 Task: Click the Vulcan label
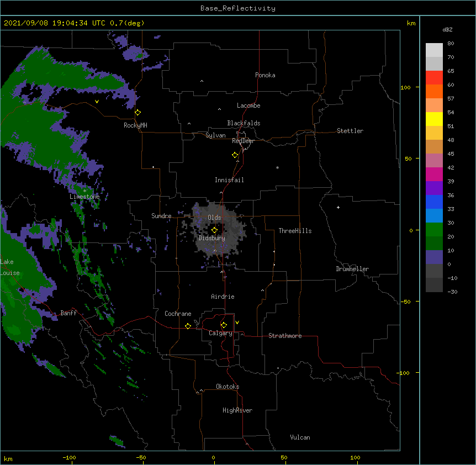(x=300, y=437)
